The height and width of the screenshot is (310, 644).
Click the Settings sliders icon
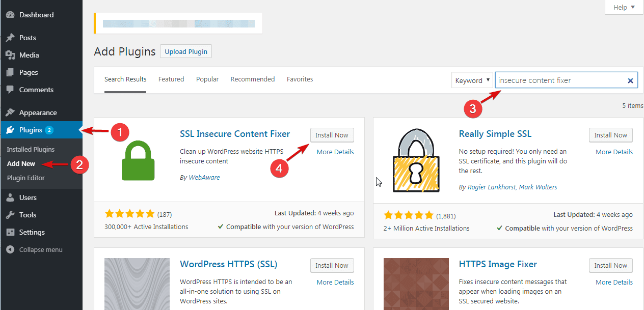pos(10,232)
